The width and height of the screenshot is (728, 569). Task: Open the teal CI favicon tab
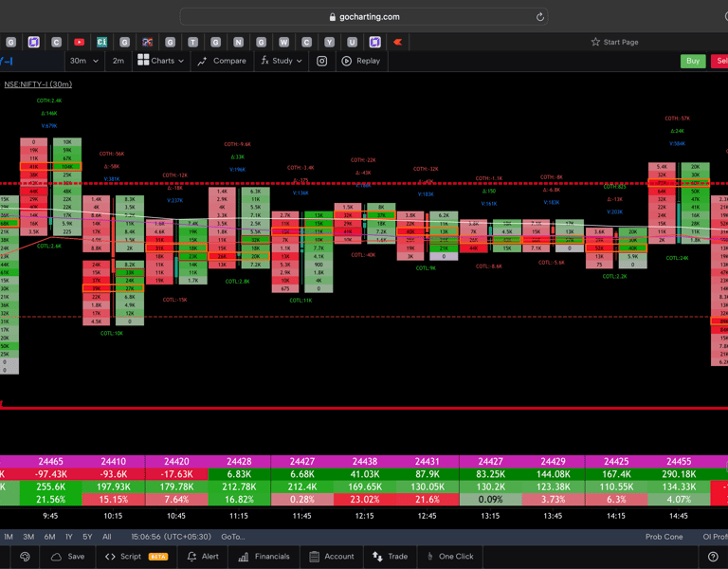pyautogui.click(x=101, y=43)
